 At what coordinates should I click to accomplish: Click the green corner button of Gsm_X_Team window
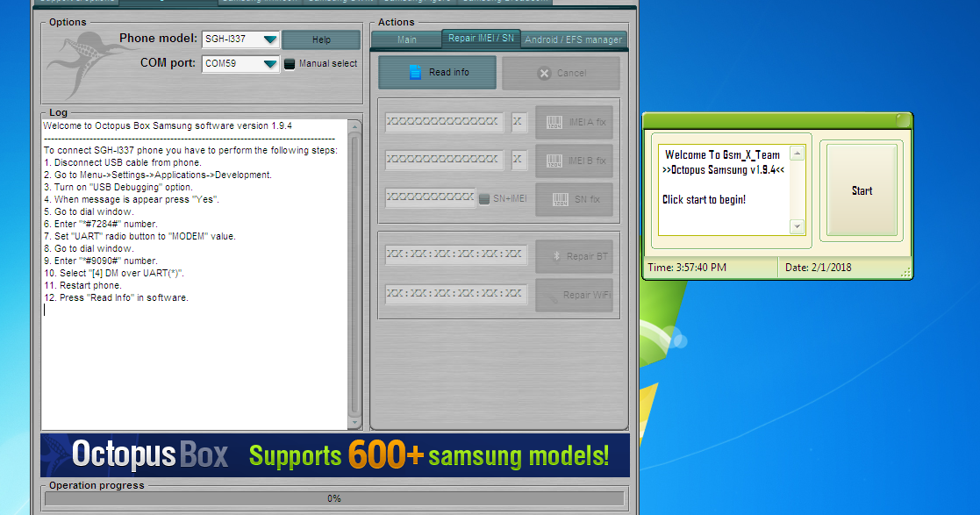pyautogui.click(x=903, y=120)
